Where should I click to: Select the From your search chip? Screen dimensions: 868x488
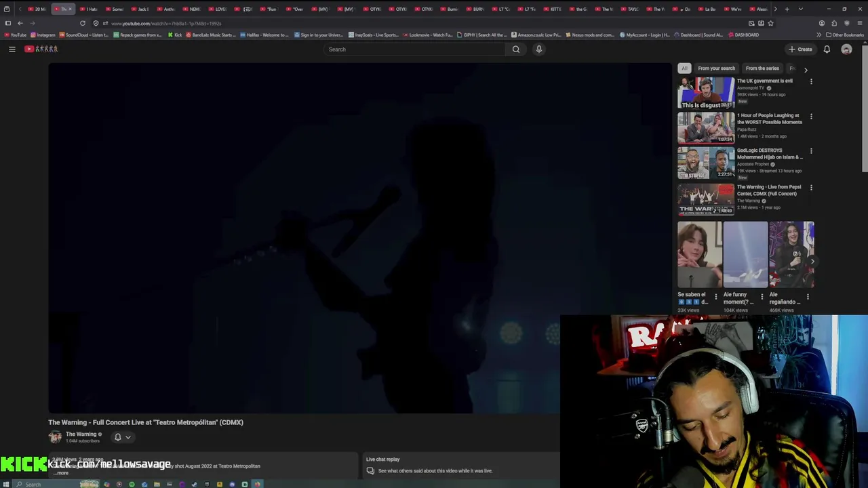[x=716, y=68]
